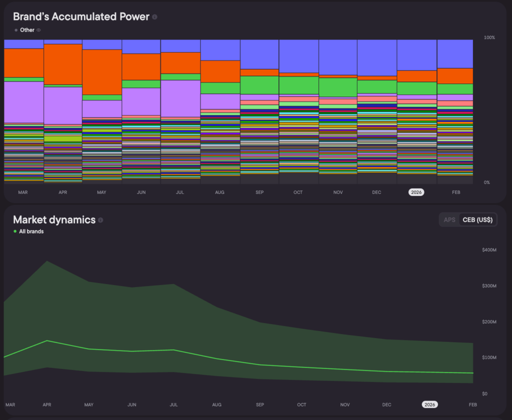Click the Other legend label

[27, 30]
